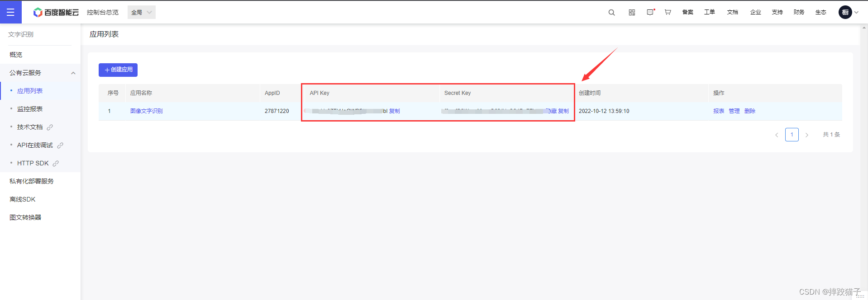Open the 工单 menu
Image resolution: width=868 pixels, height=300 pixels.
[x=710, y=12]
